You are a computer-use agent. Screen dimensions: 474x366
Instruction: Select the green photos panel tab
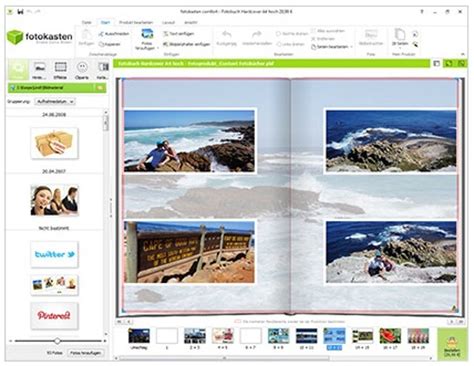pos(18,70)
